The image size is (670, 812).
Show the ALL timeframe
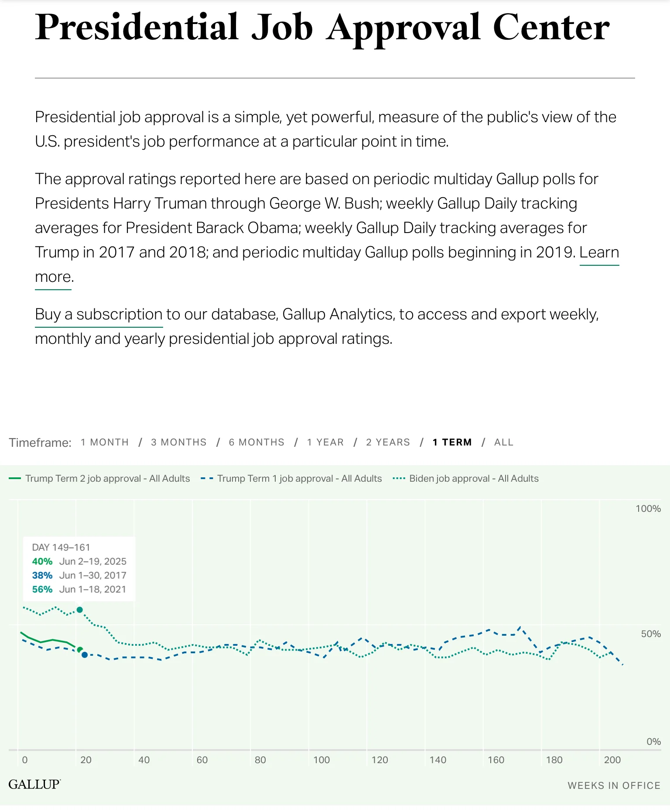(504, 442)
